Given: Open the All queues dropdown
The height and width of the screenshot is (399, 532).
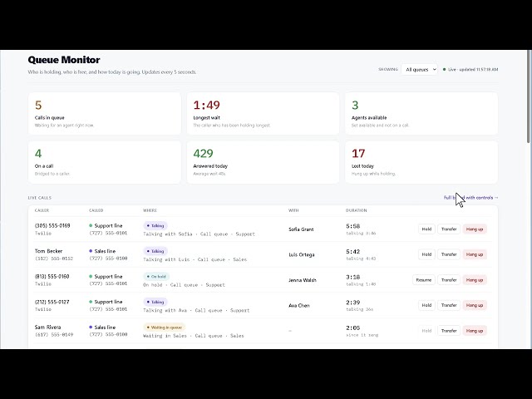Looking at the screenshot, I should point(419,70).
